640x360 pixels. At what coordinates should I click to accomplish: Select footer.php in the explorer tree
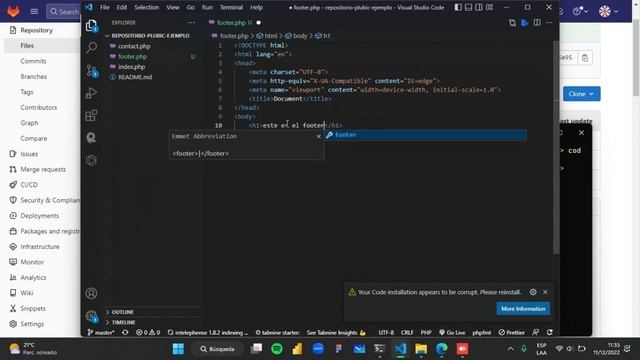[x=132, y=56]
